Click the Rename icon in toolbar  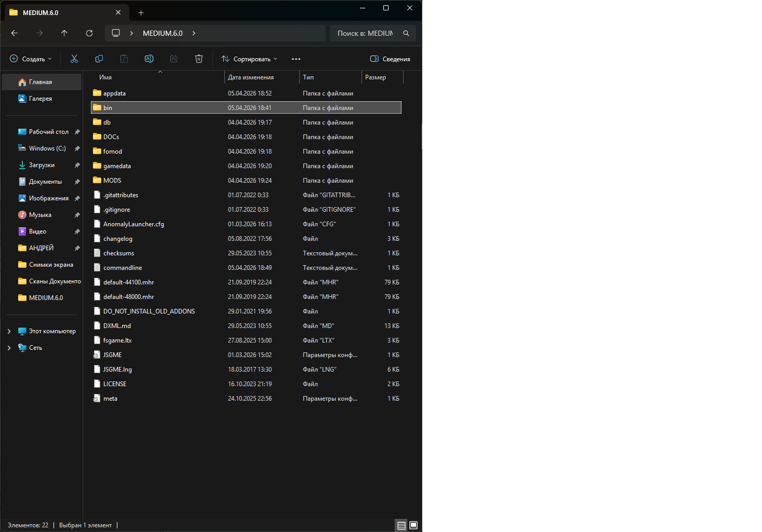point(149,59)
